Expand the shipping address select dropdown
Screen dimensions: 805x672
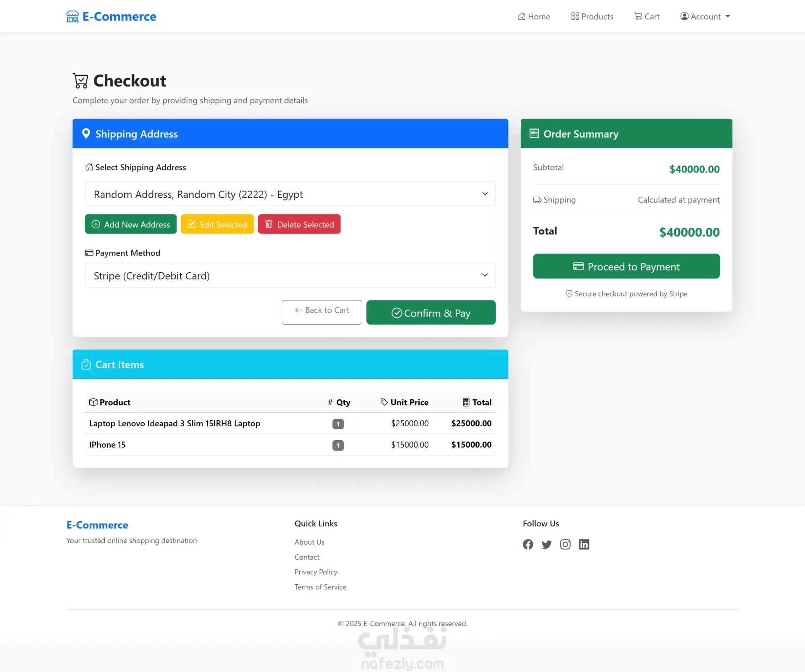(x=290, y=194)
